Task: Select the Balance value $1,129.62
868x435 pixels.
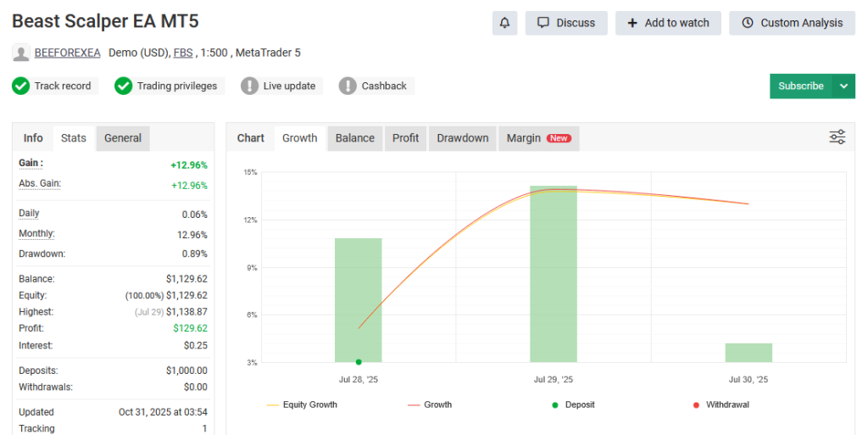Action: pos(186,279)
